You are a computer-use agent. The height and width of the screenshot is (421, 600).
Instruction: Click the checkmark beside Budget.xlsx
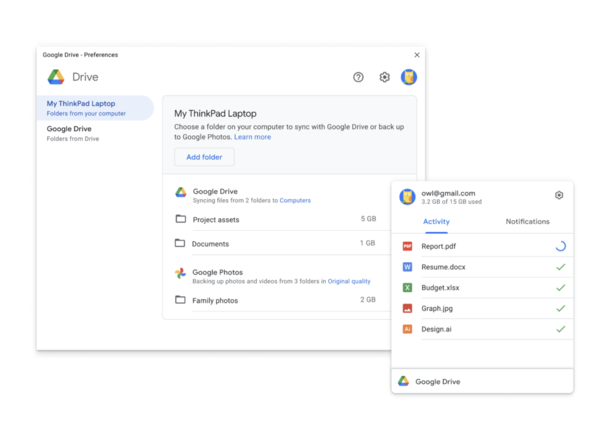(x=561, y=287)
